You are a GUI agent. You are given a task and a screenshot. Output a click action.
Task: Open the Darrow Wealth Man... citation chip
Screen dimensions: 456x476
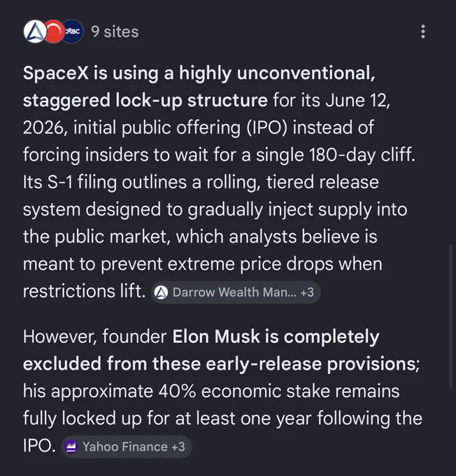(x=236, y=293)
